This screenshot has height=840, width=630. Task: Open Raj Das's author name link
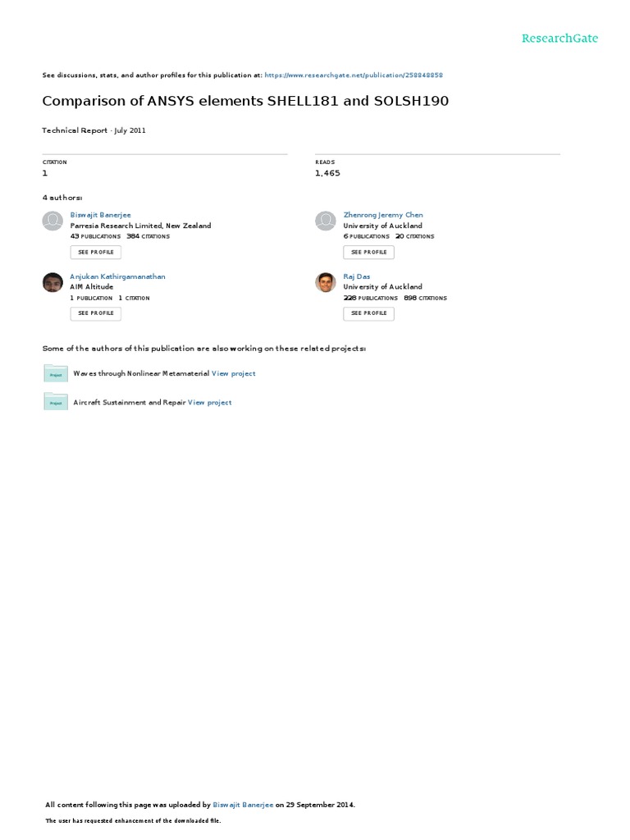click(x=357, y=276)
